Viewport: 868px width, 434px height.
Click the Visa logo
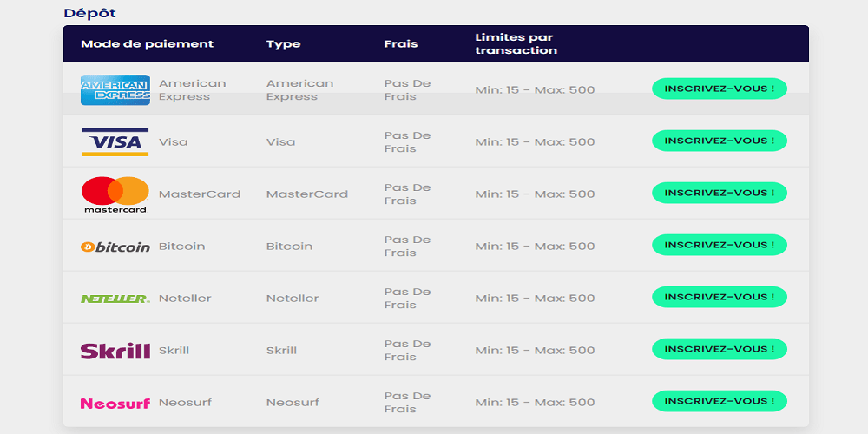point(115,142)
